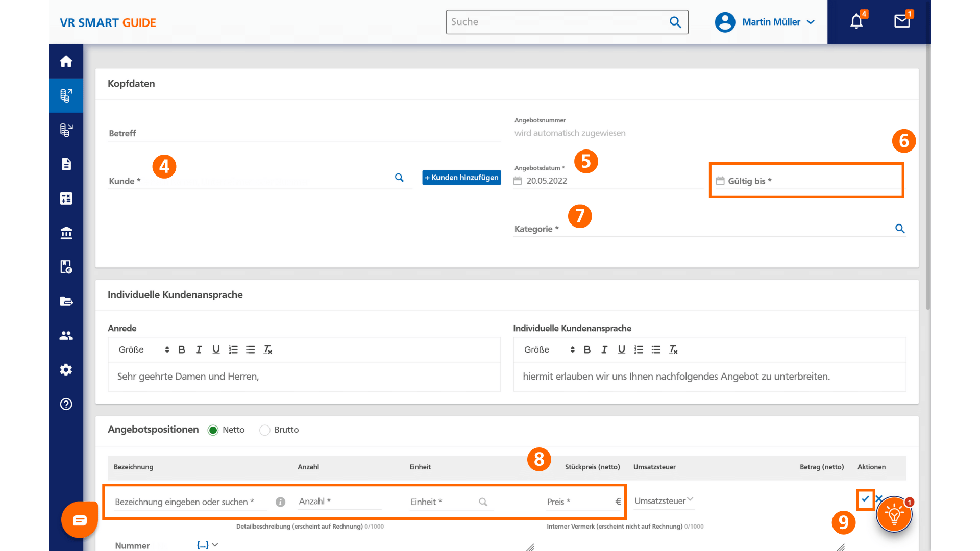Open the orange chat bubble widget

coord(80,520)
